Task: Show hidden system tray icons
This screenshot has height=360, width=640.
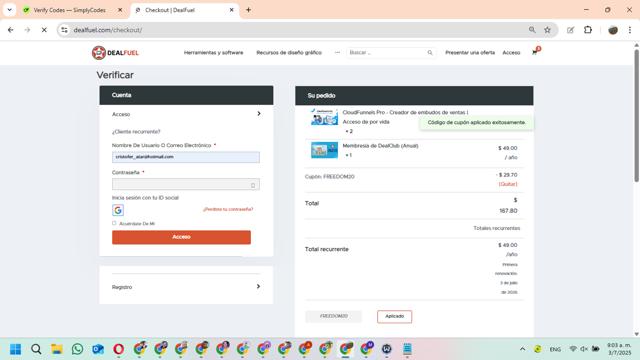Action: (x=522, y=349)
